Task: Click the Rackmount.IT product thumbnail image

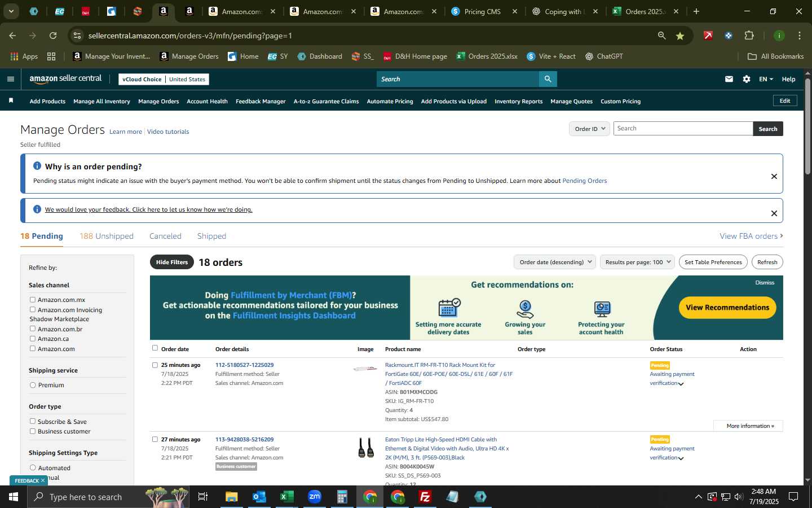Action: (x=365, y=369)
